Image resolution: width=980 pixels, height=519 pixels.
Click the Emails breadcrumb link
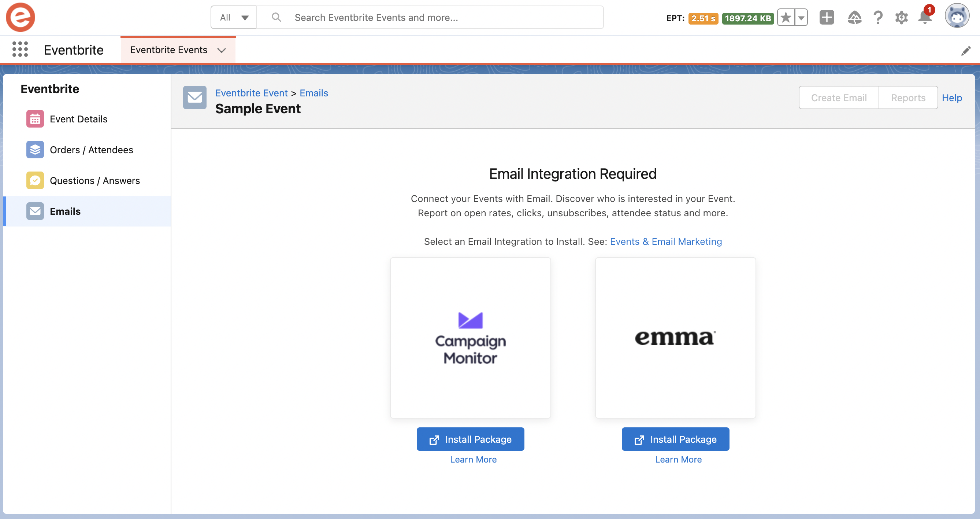[x=313, y=93]
